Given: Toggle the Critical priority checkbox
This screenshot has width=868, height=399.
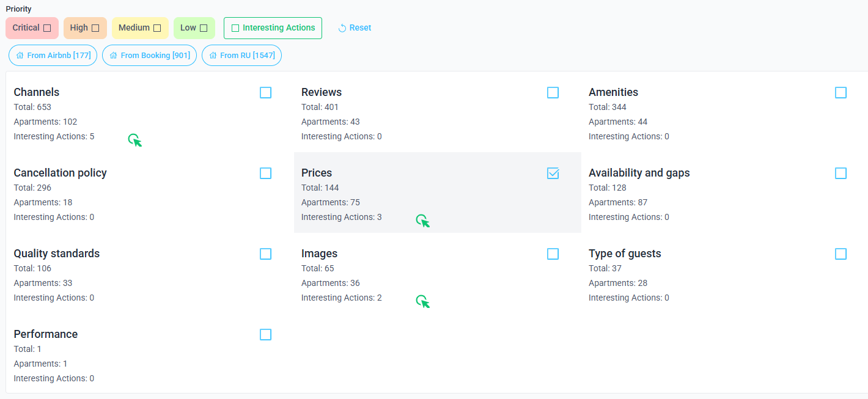Looking at the screenshot, I should [47, 28].
